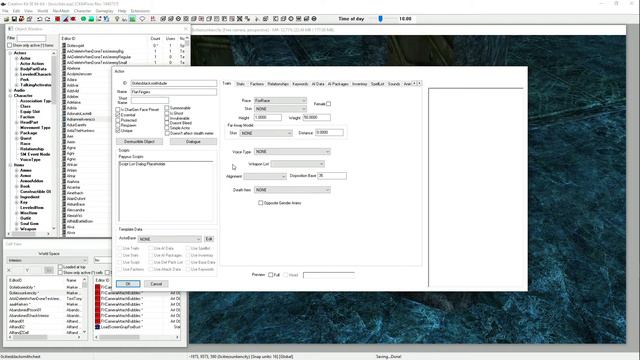Viewport: 640px width, 360px height.
Task: Click the first red square toolbar icon
Action: 58,19
